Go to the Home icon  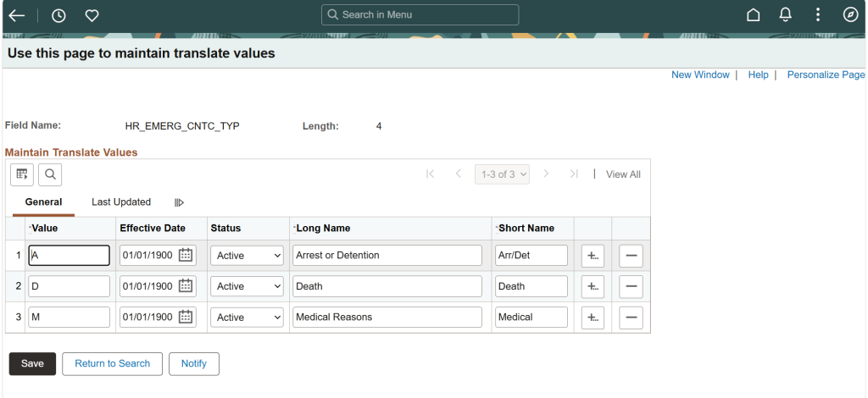(x=753, y=15)
